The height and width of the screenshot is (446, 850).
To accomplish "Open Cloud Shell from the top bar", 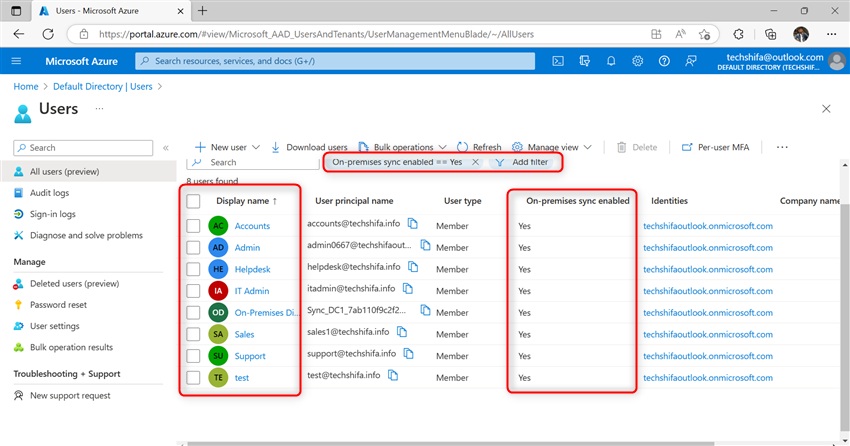I will pos(558,61).
